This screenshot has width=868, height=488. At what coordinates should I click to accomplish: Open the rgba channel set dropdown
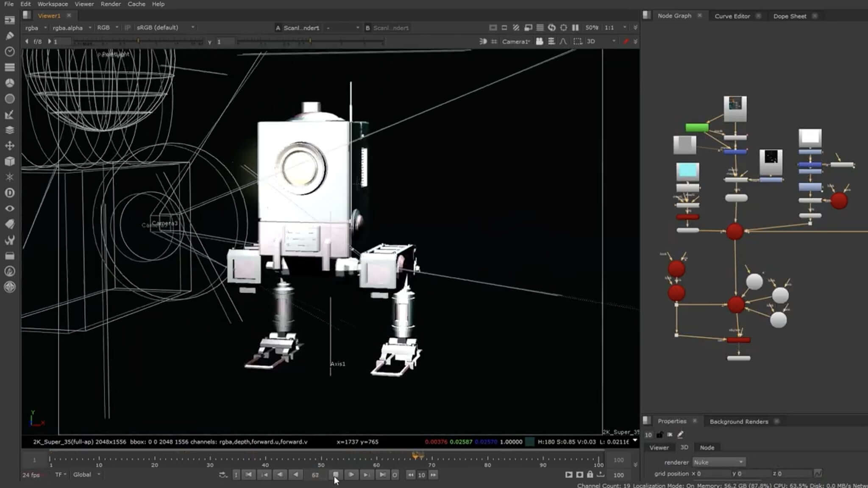(36, 28)
